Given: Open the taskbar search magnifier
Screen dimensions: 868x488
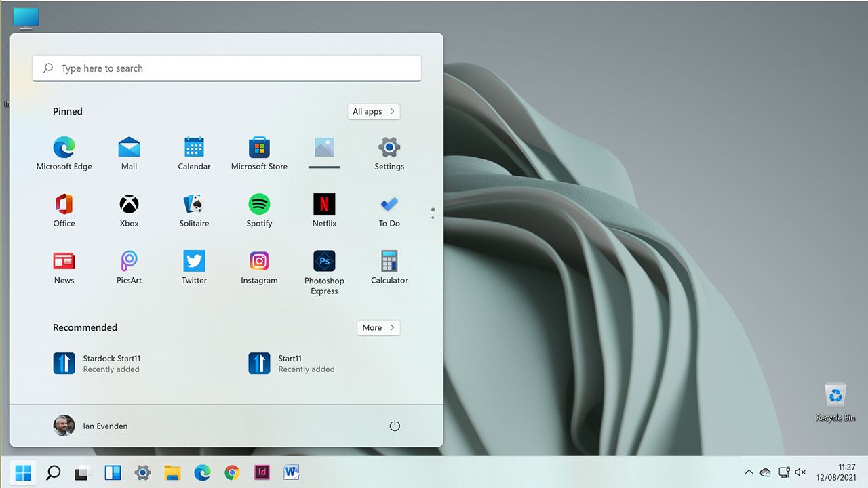Looking at the screenshot, I should (x=53, y=472).
